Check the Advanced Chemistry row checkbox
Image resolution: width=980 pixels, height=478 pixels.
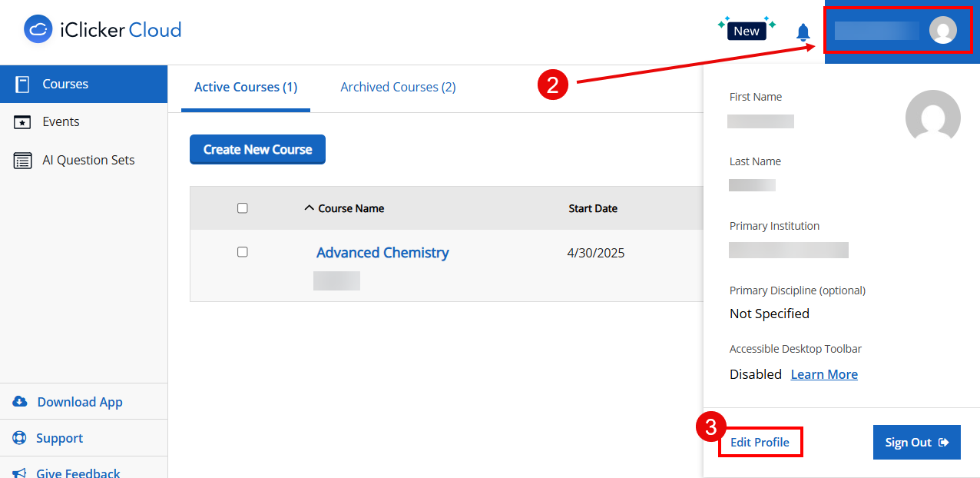242,251
